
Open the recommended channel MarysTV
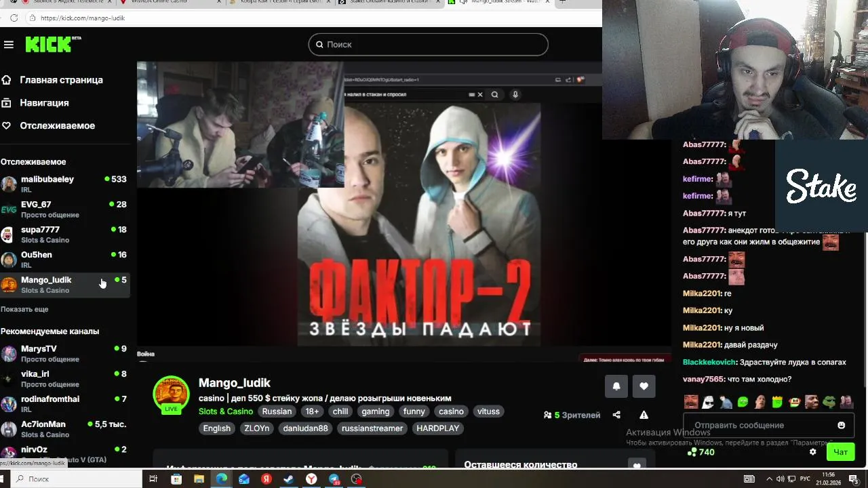click(x=64, y=353)
